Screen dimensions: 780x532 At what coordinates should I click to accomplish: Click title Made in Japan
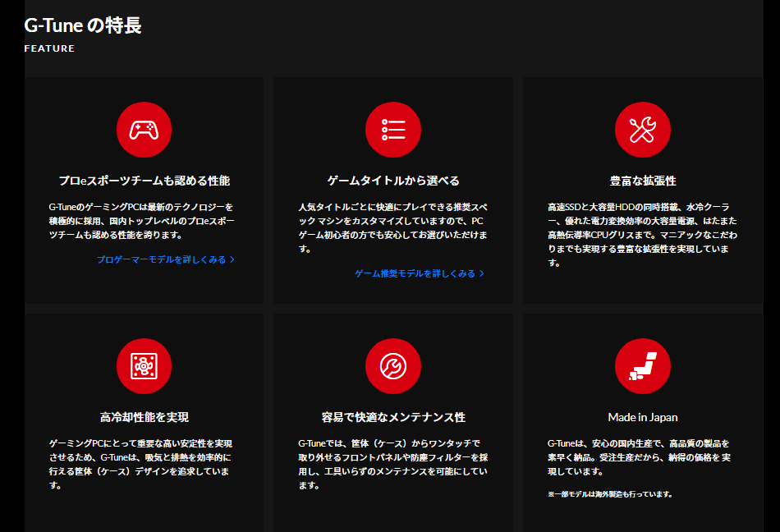click(643, 417)
